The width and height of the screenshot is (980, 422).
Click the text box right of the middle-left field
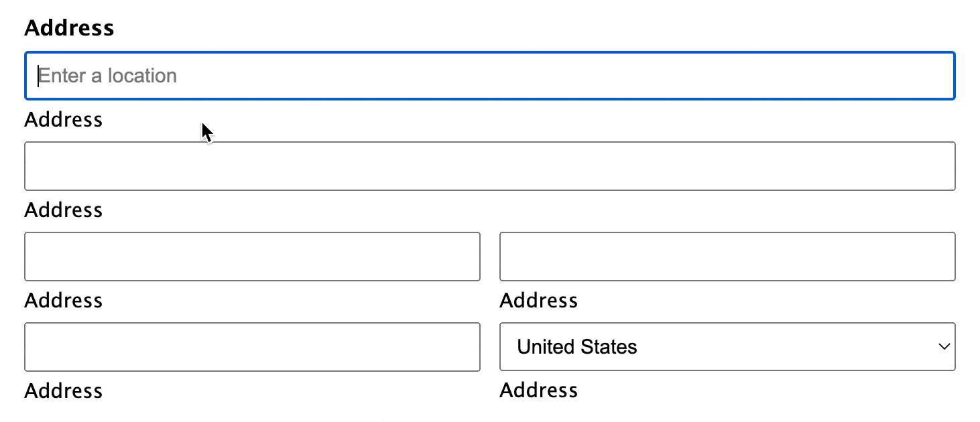tap(727, 257)
